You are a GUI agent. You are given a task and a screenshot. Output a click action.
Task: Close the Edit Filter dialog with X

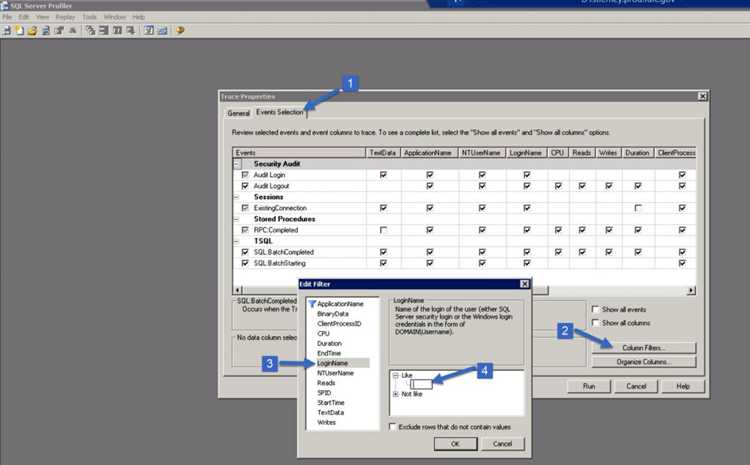click(x=526, y=285)
